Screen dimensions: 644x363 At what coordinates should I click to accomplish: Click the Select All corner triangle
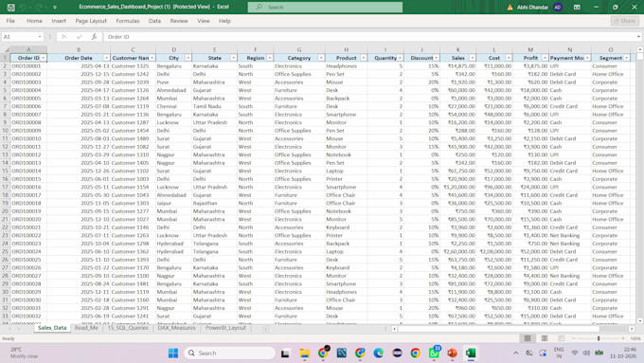pyautogui.click(x=6, y=49)
